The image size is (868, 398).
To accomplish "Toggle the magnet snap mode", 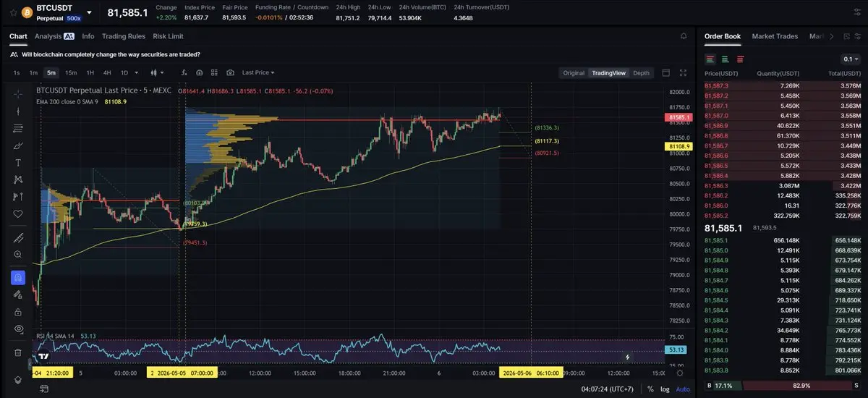I will (x=18, y=278).
